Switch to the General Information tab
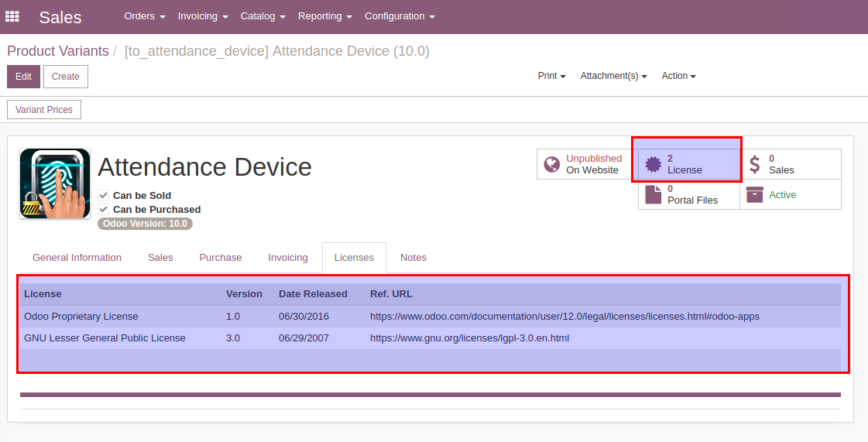Screen dimensions: 868x442 [x=77, y=258]
